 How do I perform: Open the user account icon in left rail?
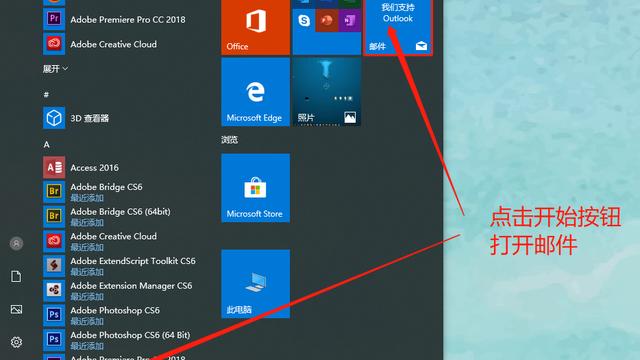point(16,244)
